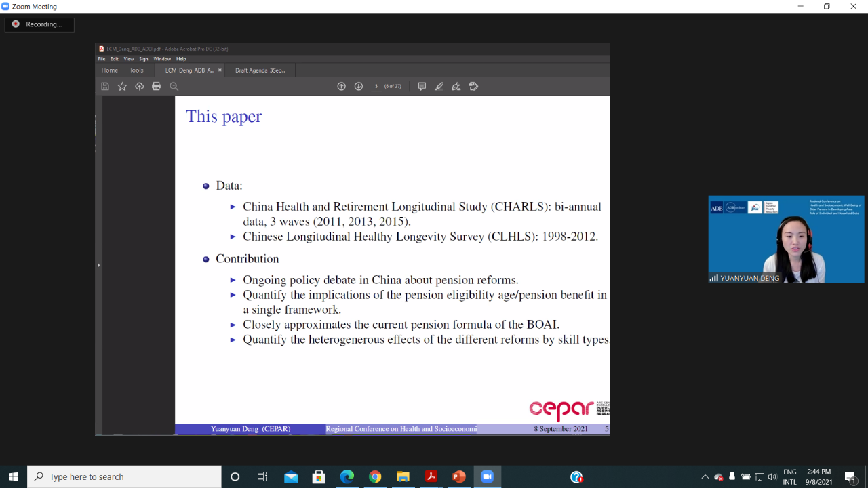Viewport: 868px width, 488px height.
Task: Open PowerPoint from the taskbar
Action: [x=459, y=476]
